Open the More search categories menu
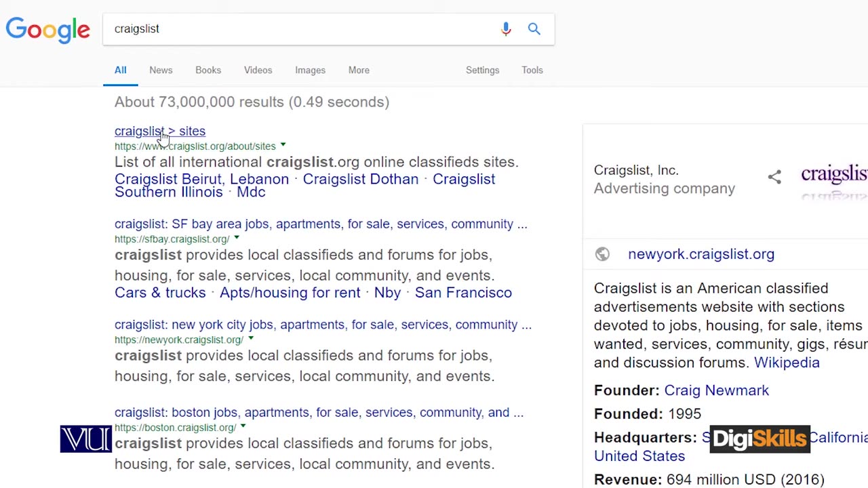 359,70
